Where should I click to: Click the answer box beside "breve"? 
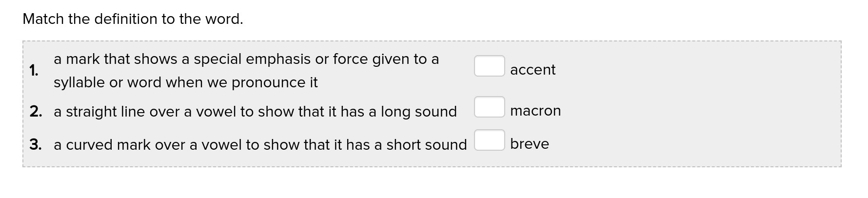tap(489, 140)
